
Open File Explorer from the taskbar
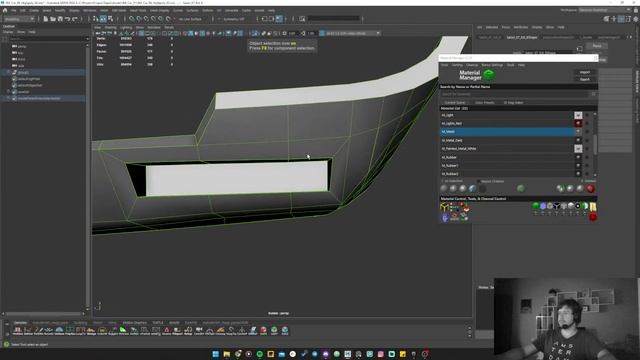tap(227, 354)
